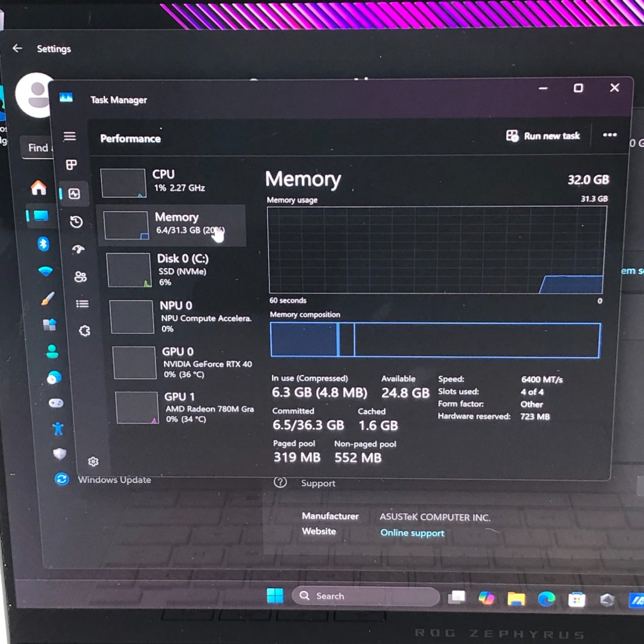
Task: Expand the three-dots more options menu
Action: point(609,135)
